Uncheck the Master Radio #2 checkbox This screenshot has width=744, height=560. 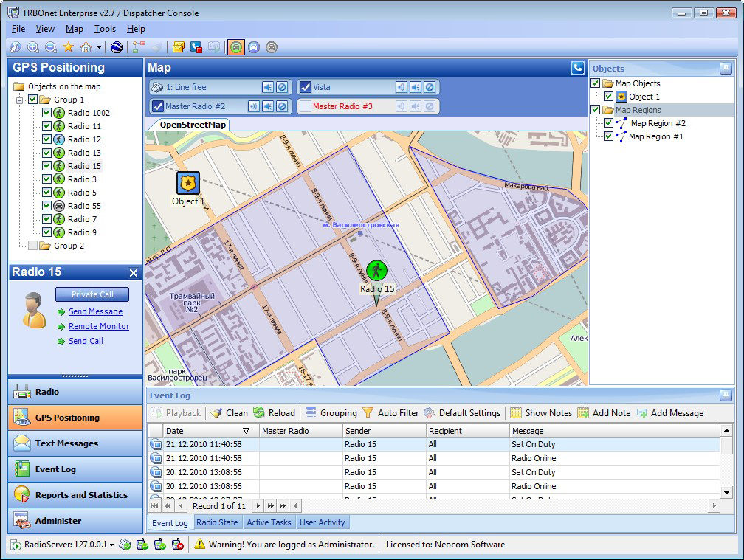coord(158,106)
